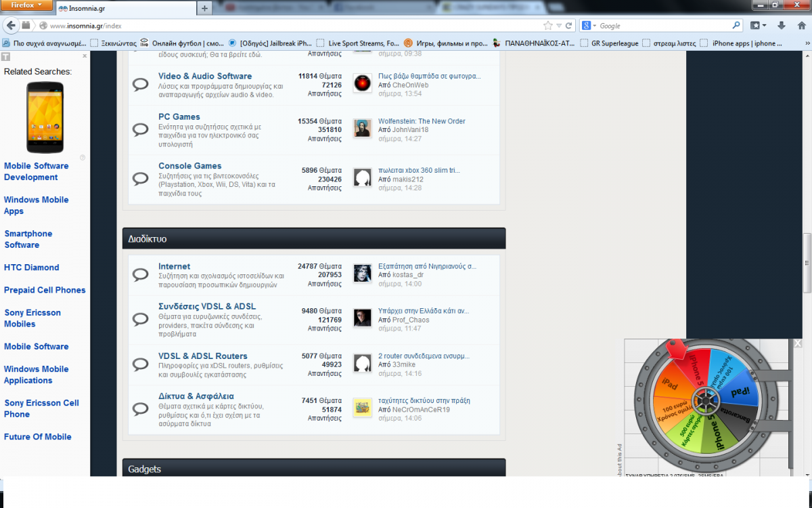Open the 'Wolfenstein: The New Order' topic
Viewport: 812px width, 508px height.
(x=422, y=121)
